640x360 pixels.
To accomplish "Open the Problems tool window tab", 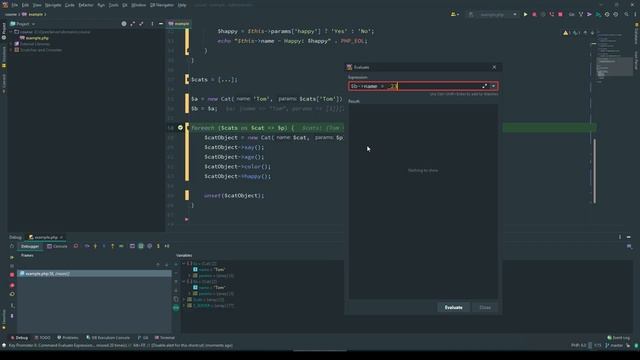I will click(68, 338).
